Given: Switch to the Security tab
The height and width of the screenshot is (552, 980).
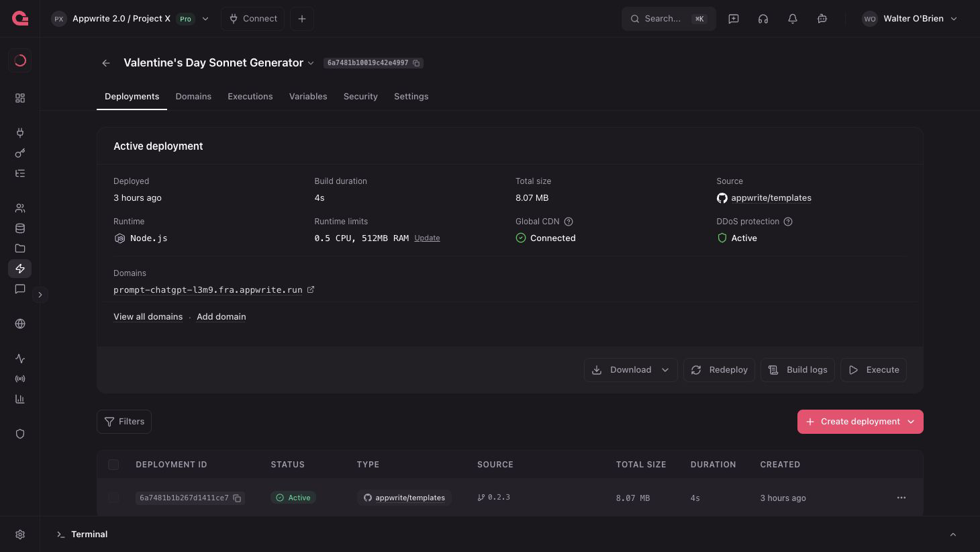Looking at the screenshot, I should pos(360,97).
